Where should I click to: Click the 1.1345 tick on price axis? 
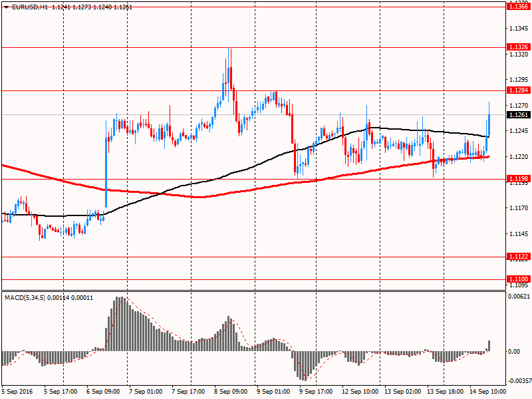point(518,29)
